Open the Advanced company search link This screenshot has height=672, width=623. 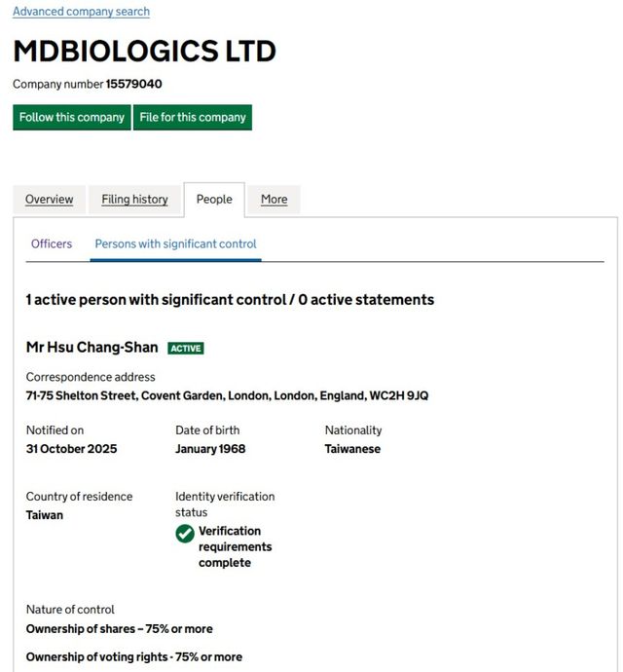pyautogui.click(x=81, y=12)
